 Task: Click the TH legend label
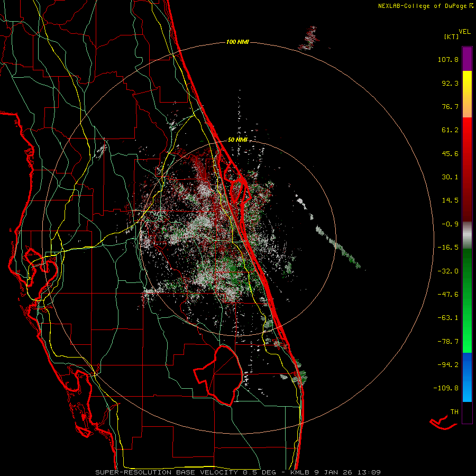(454, 412)
